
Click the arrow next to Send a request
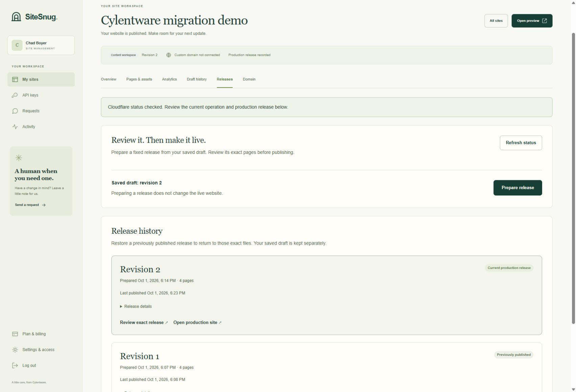pos(44,205)
